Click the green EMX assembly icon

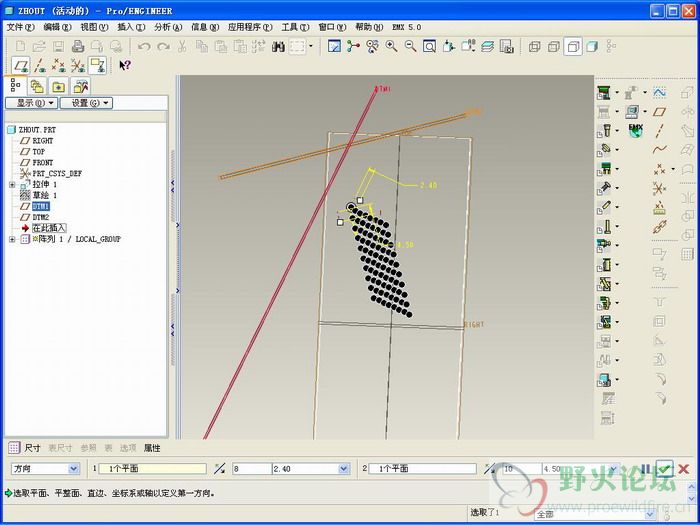tap(604, 93)
